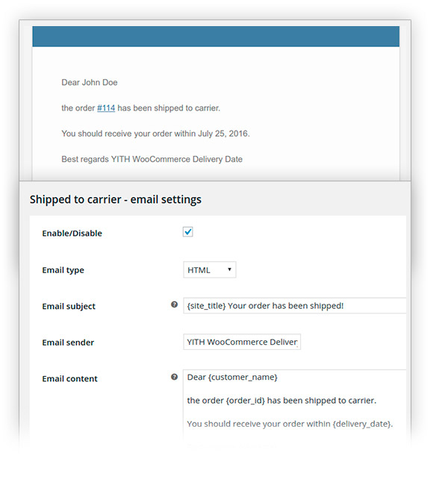Open the Email type HTML dropdown
Image resolution: width=448 pixels, height=497 pixels.
tap(210, 269)
